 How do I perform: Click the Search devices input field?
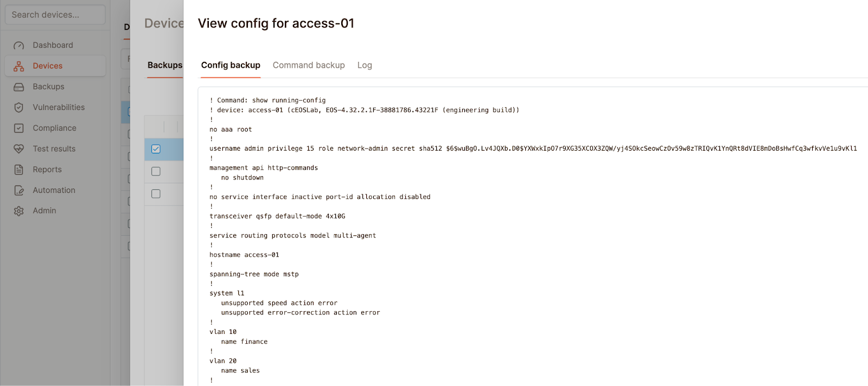55,15
